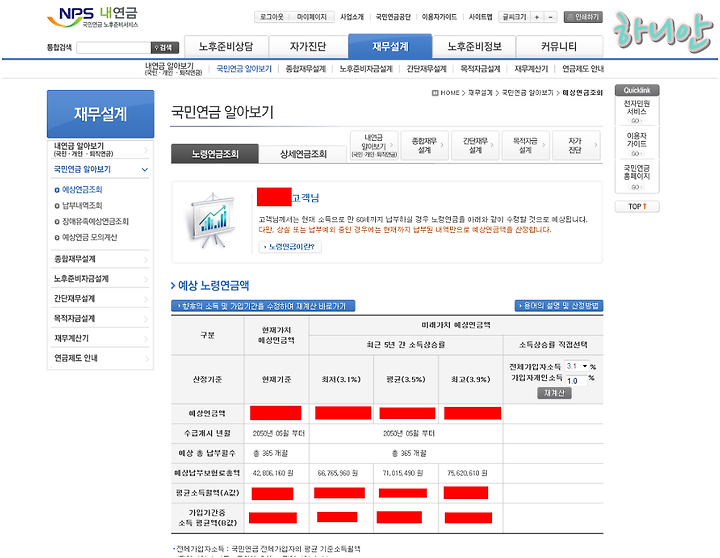This screenshot has width=720, height=558.
Task: Expand 노후준비자금설계 in left sidebar
Action: 100,279
